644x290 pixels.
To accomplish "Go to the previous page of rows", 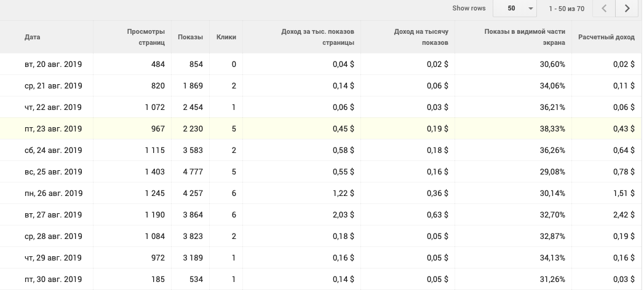I will (604, 9).
